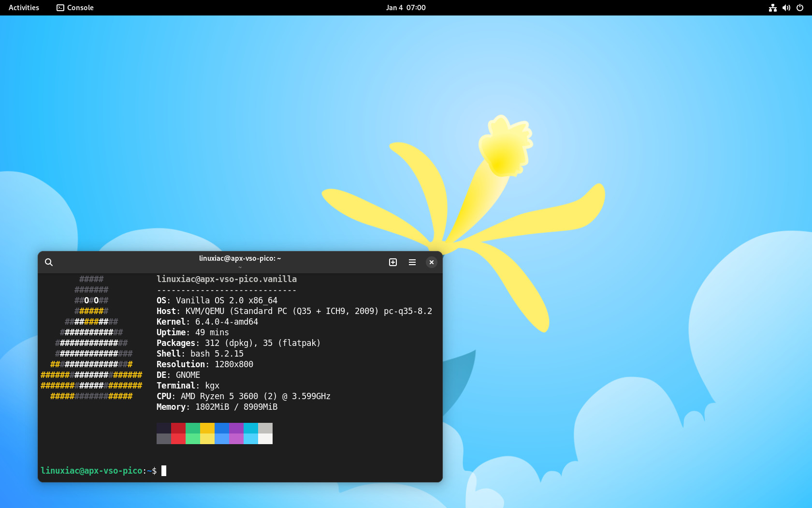The width and height of the screenshot is (812, 508).
Task: Open the Console hamburger menu
Action: pos(412,262)
